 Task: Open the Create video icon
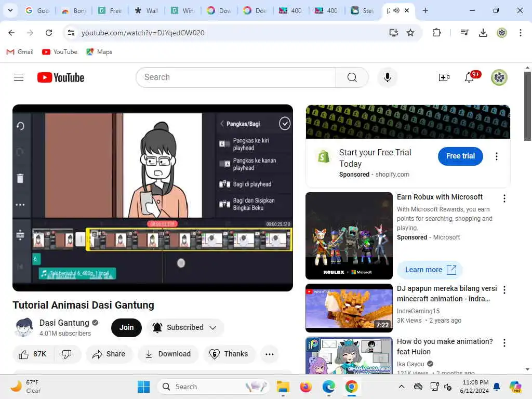pos(444,77)
